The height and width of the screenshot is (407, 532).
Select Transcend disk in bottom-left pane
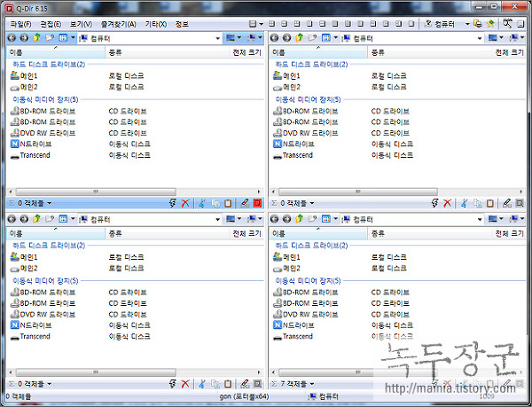point(30,336)
